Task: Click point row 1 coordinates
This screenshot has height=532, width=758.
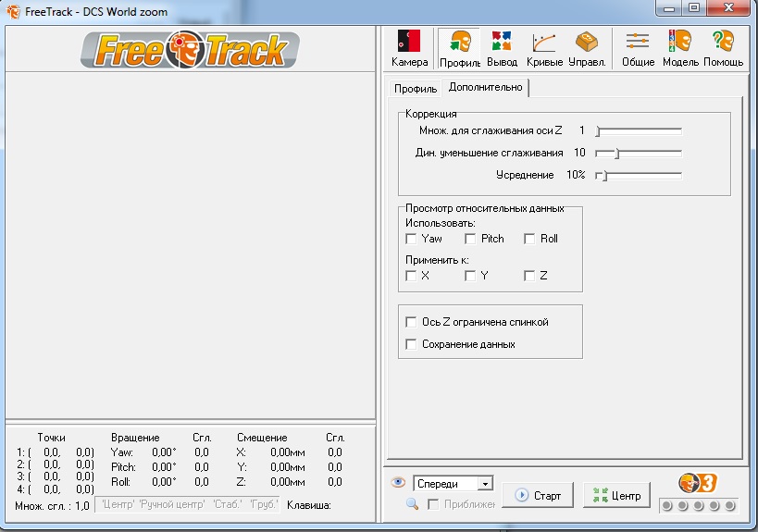Action: click(x=56, y=452)
